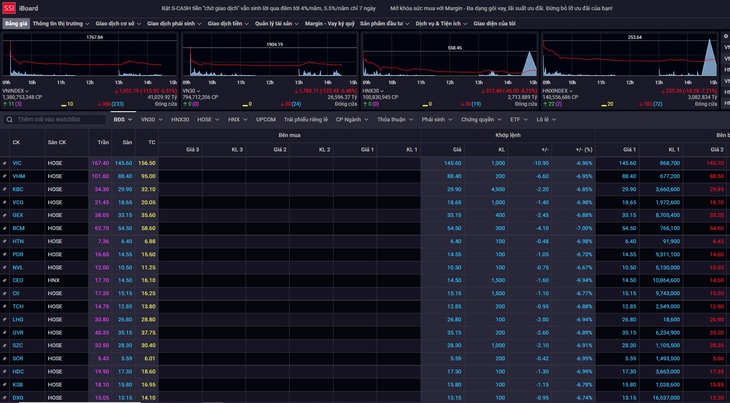Expand the BDS watchlist dropdown
The image size is (730, 403).
tap(123, 120)
